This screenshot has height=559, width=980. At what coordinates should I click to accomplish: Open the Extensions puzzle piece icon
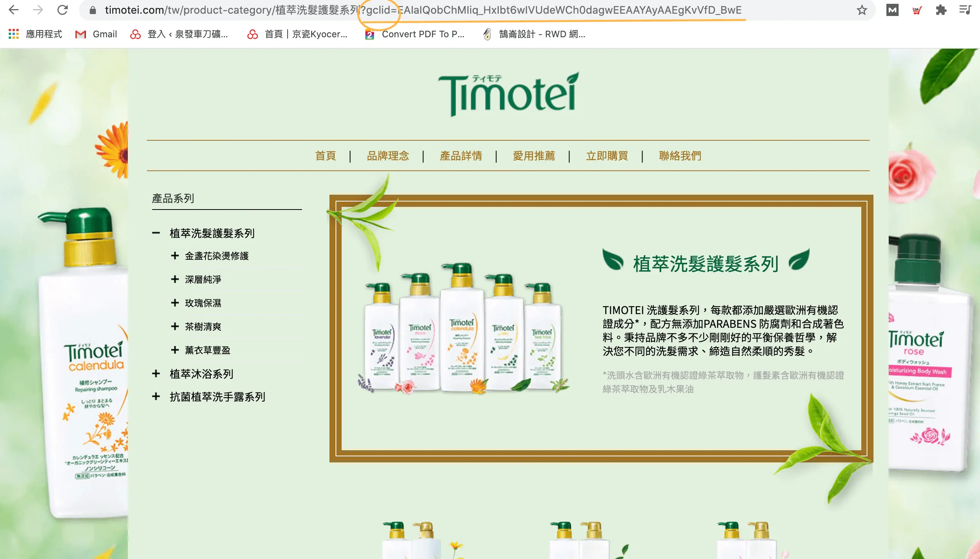coord(941,10)
